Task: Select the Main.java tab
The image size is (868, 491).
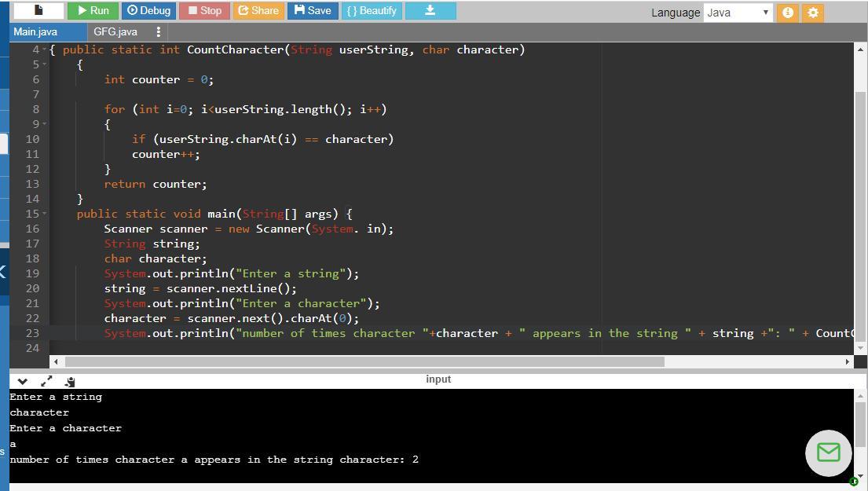Action: [x=36, y=31]
